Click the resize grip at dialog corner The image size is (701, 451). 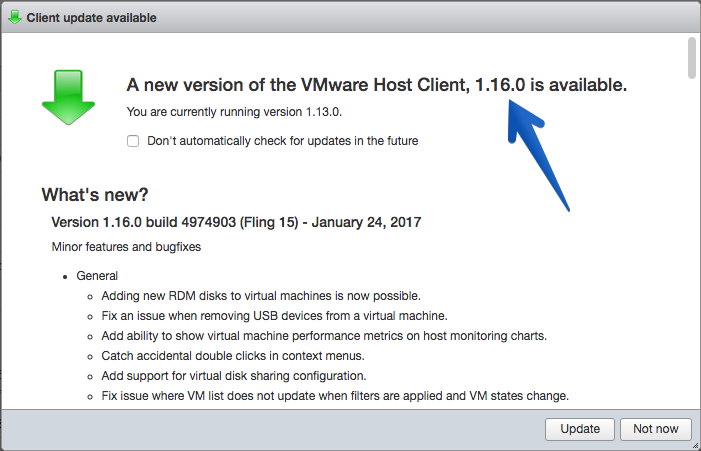click(695, 446)
